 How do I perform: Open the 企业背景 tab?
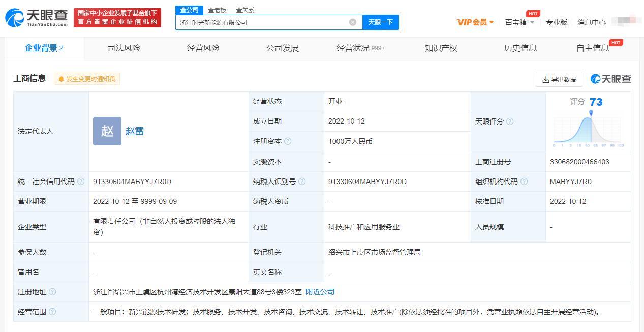(x=44, y=48)
